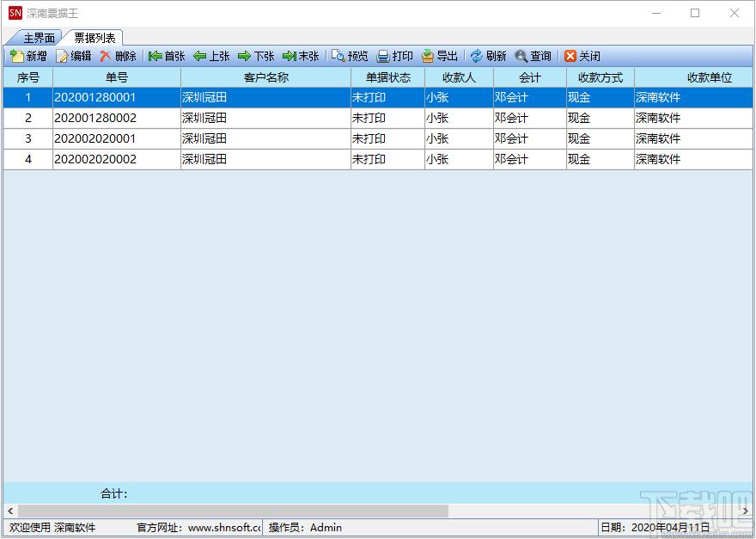Jump to first record via 首张
The height and width of the screenshot is (539, 756).
(167, 57)
